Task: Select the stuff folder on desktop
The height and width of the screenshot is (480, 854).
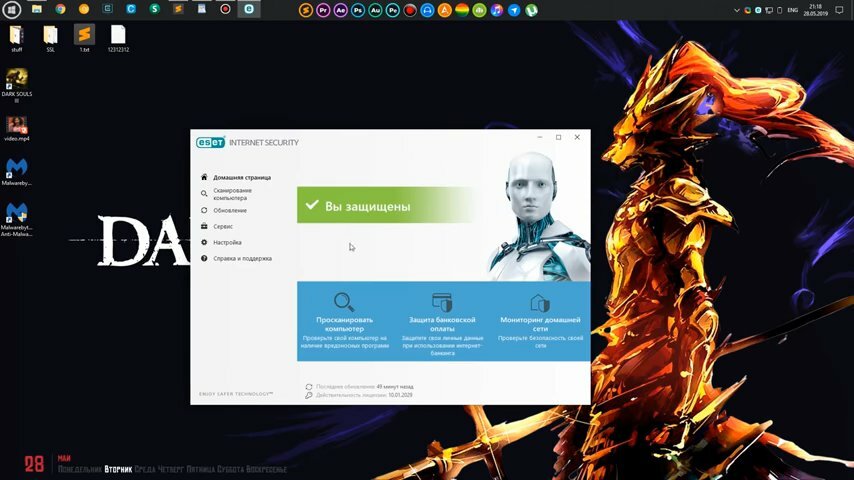Action: tap(17, 38)
